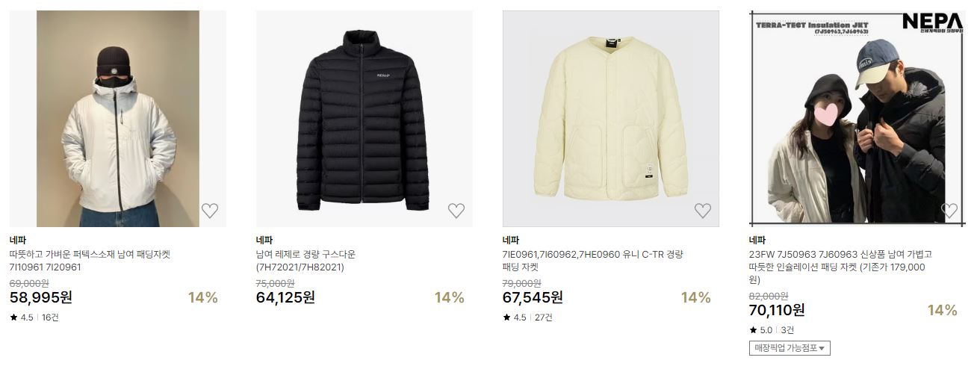The height and width of the screenshot is (378, 980).
Task: Favorite the white hooded padding jacket with heart icon
Action: [x=210, y=211]
